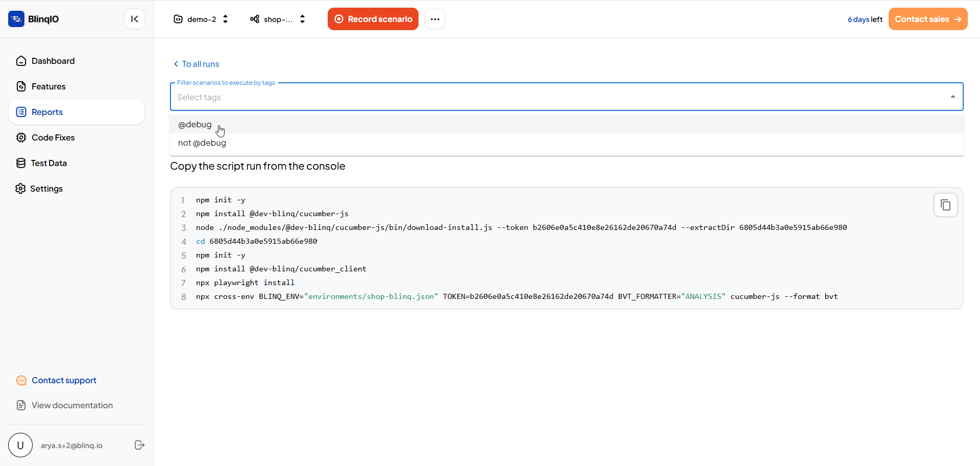This screenshot has height=466, width=980.
Task: Go back To all runs
Action: 196,64
